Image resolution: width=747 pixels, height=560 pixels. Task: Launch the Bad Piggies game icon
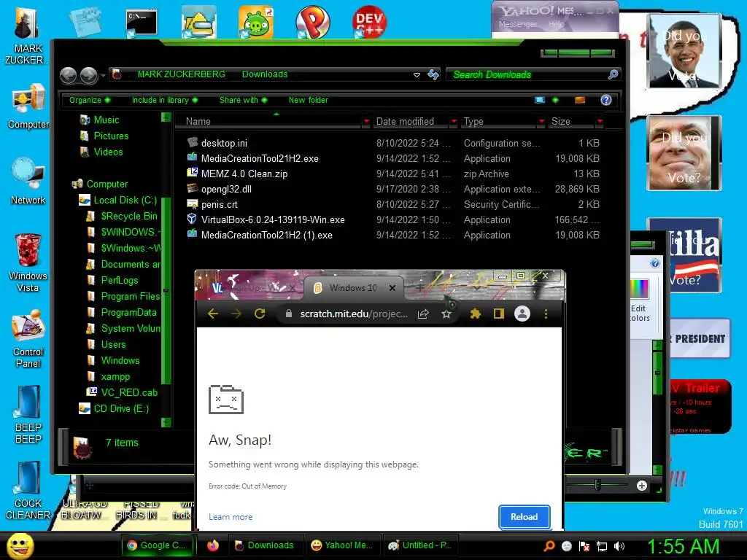(x=256, y=23)
